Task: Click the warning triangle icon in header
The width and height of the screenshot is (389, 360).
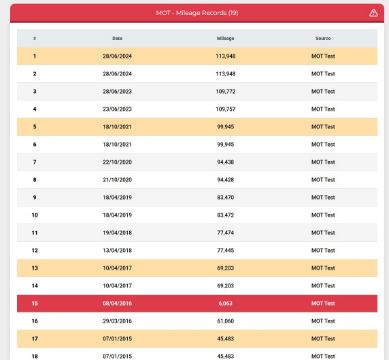Action: pyautogui.click(x=373, y=13)
